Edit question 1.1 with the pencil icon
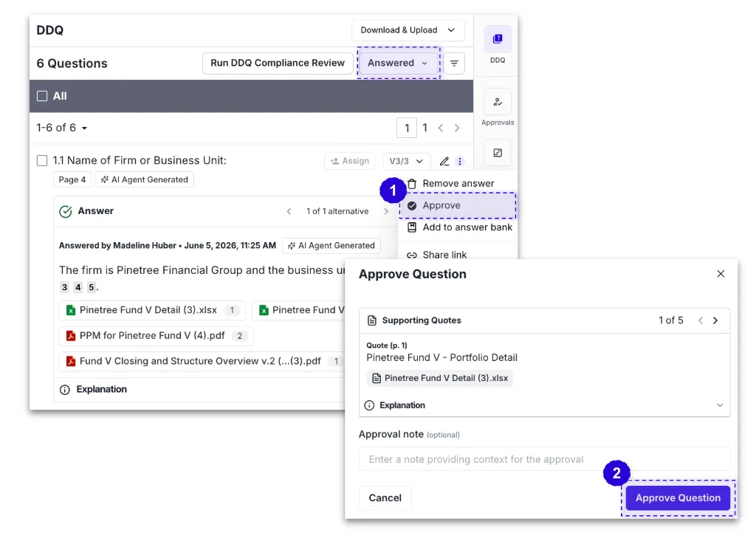 pos(444,162)
